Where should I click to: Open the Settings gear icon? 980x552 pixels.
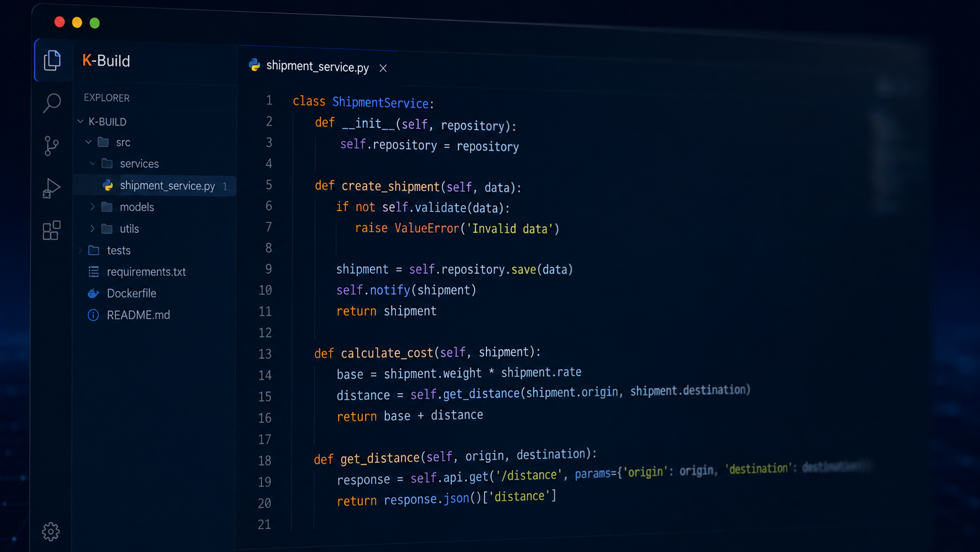point(51,531)
